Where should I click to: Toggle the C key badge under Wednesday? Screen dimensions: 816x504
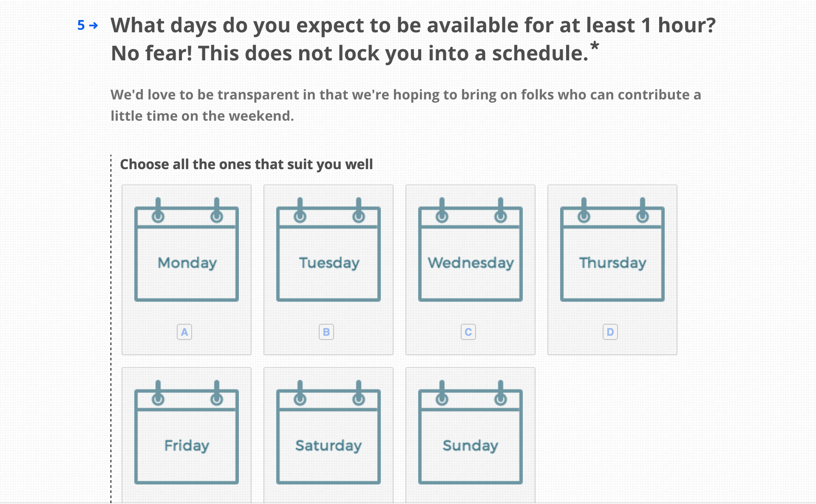click(468, 332)
